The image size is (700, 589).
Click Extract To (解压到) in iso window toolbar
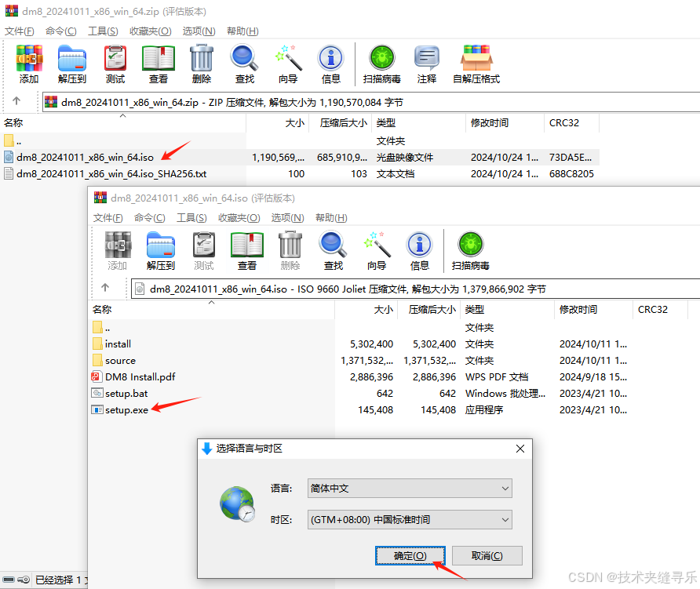pos(161,251)
